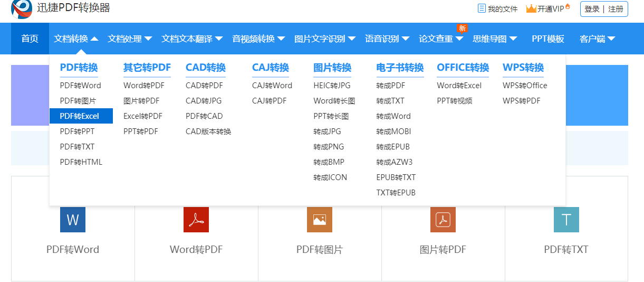
Task: Select 转成PDF under 电子书转换
Action: (391, 86)
